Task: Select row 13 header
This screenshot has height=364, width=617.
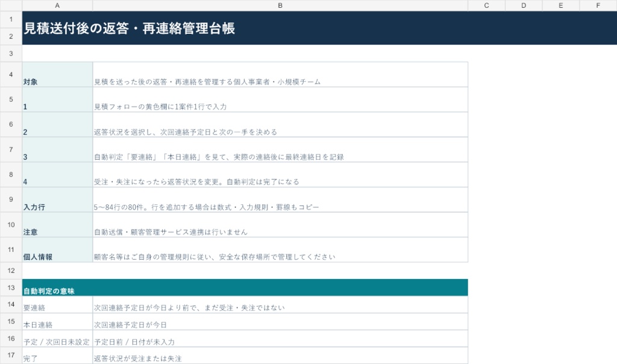Action: [11, 287]
